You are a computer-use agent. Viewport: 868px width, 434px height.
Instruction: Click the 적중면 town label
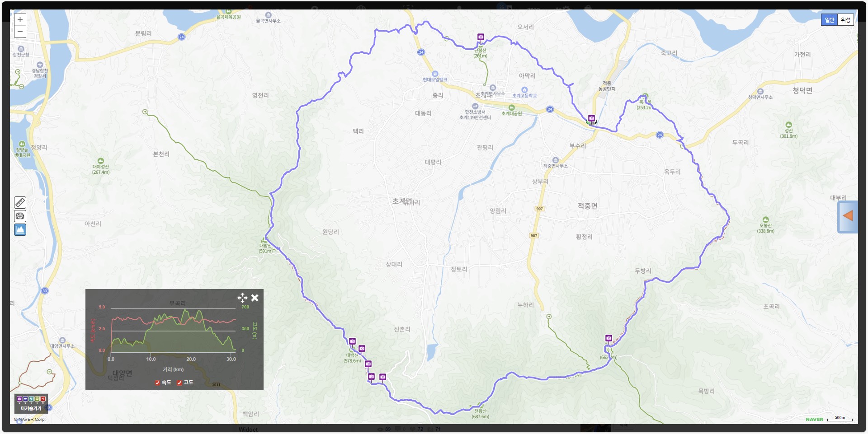click(x=587, y=206)
